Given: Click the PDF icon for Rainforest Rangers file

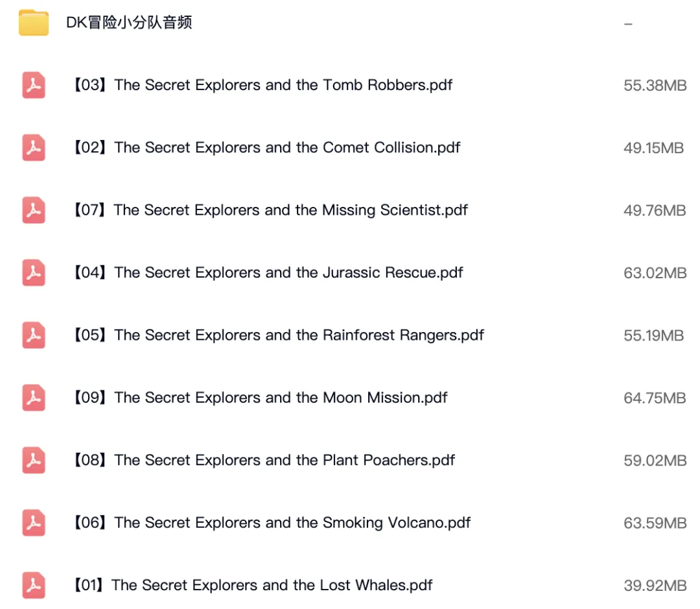Looking at the screenshot, I should tap(34, 335).
